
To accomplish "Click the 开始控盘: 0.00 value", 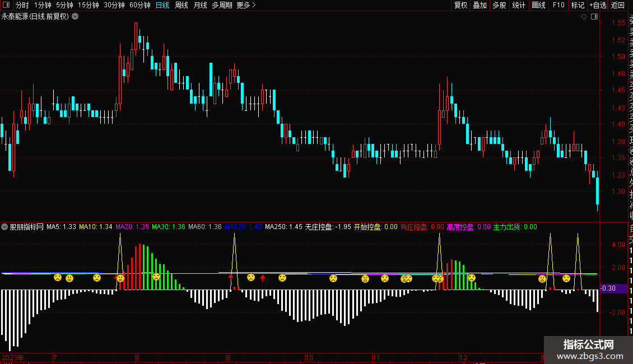I will [376, 227].
